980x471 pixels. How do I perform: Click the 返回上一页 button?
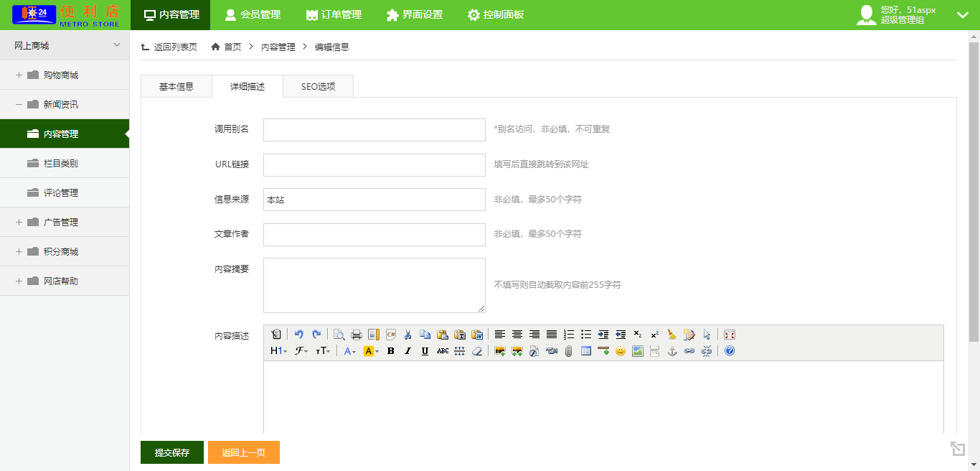(244, 452)
